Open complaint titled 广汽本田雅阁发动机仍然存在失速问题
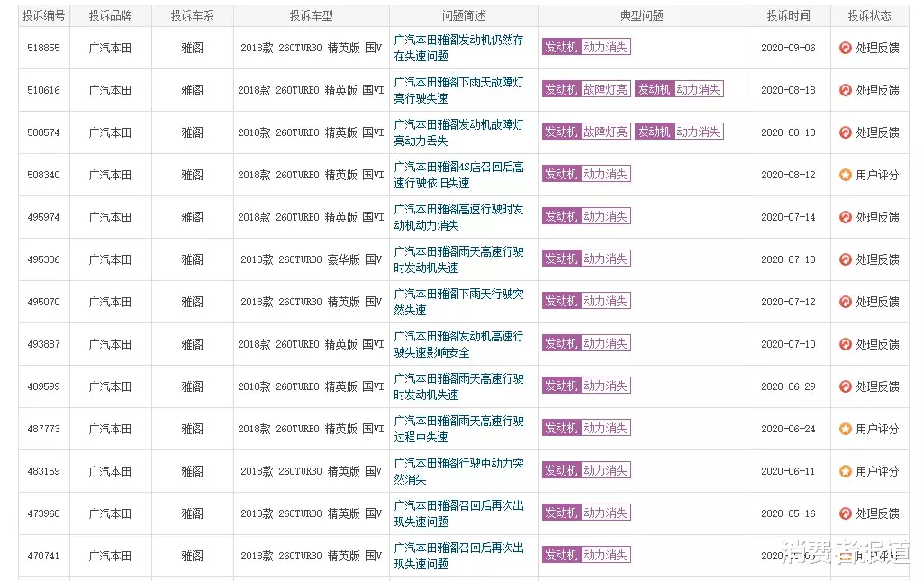Screen dimensions: 924x581 click(x=458, y=48)
